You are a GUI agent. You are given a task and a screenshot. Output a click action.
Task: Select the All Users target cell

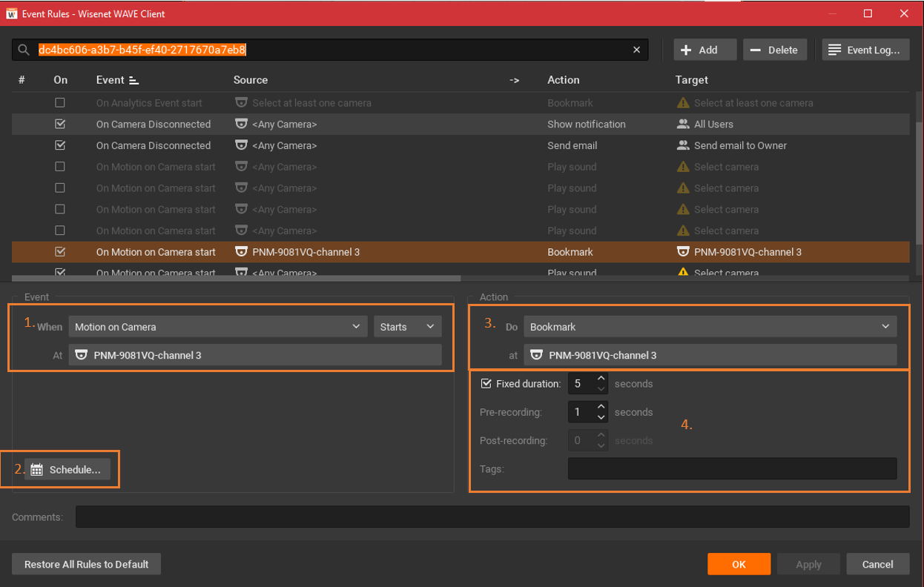[713, 124]
